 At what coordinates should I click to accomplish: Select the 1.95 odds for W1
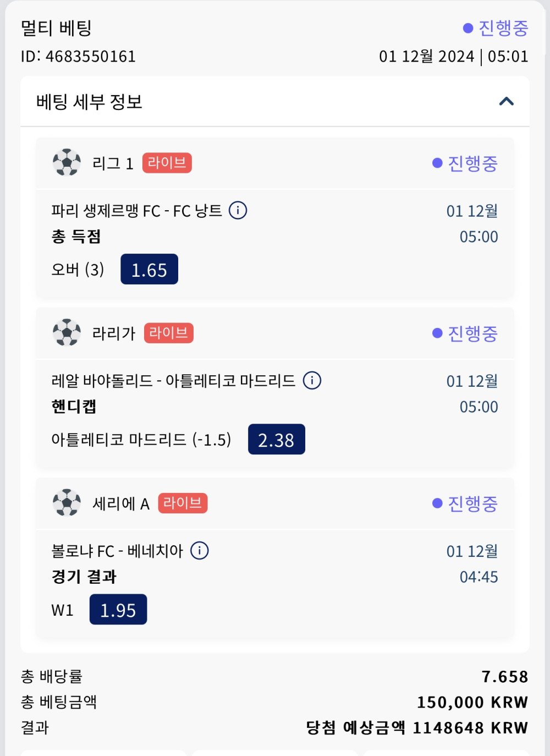pos(118,610)
